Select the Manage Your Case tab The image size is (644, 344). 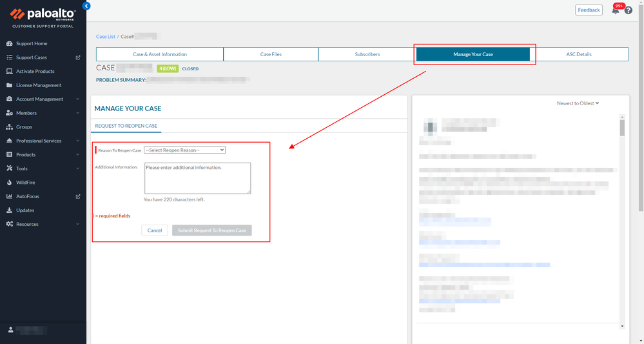(473, 54)
